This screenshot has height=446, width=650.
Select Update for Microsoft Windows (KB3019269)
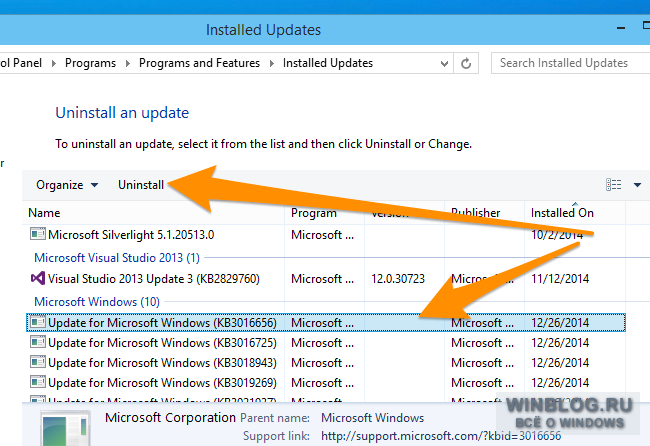click(x=325, y=383)
